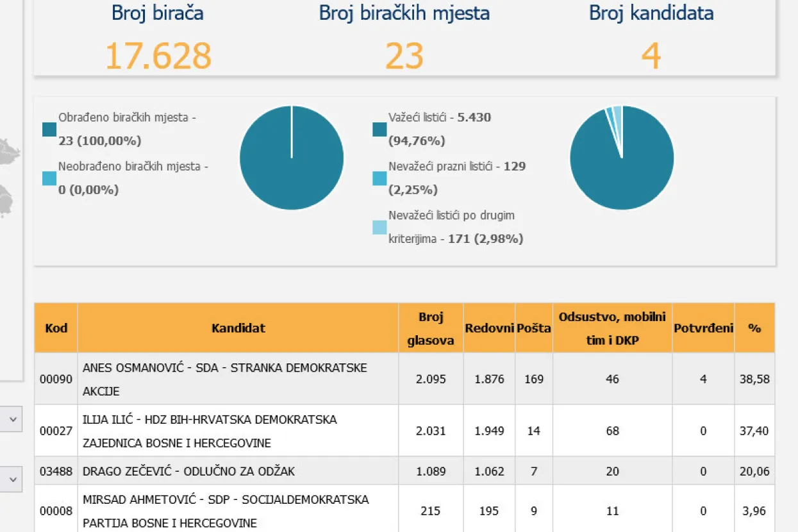Select the Važeći listići legend color square

(379, 129)
